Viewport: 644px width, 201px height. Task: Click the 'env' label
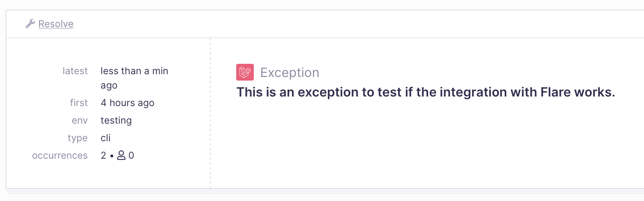(x=80, y=120)
